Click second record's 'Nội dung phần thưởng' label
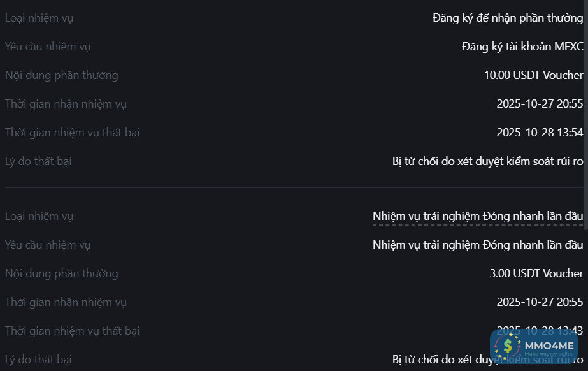 pyautogui.click(x=61, y=273)
